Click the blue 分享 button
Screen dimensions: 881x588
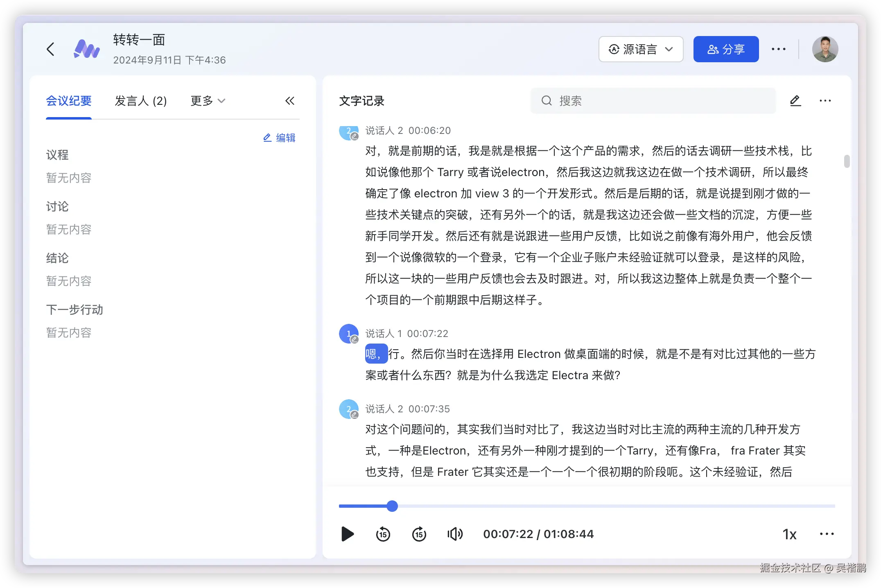(x=726, y=49)
